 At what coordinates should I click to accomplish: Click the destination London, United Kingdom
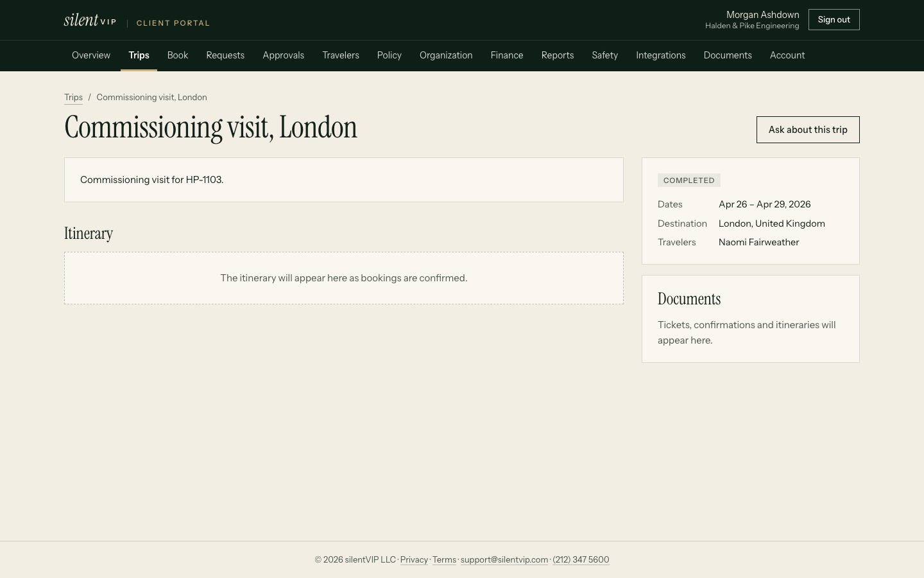(x=772, y=223)
